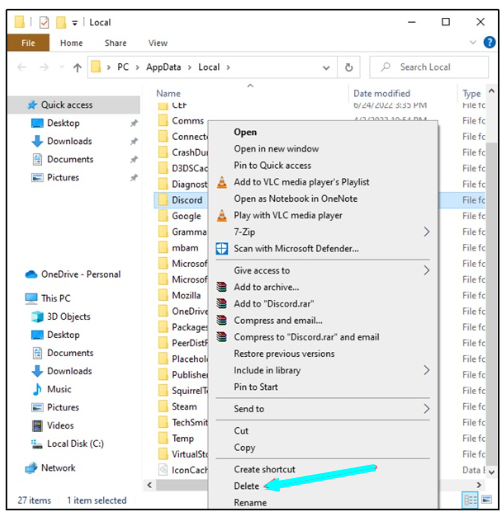Viewport: 504px width, 523px height.
Task: Select Cut in the context menu
Action: pos(241,431)
